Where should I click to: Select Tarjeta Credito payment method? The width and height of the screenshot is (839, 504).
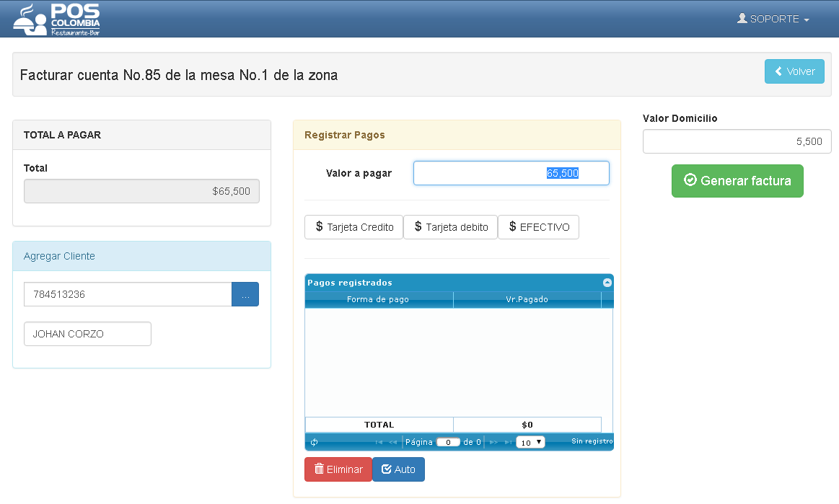tap(353, 227)
